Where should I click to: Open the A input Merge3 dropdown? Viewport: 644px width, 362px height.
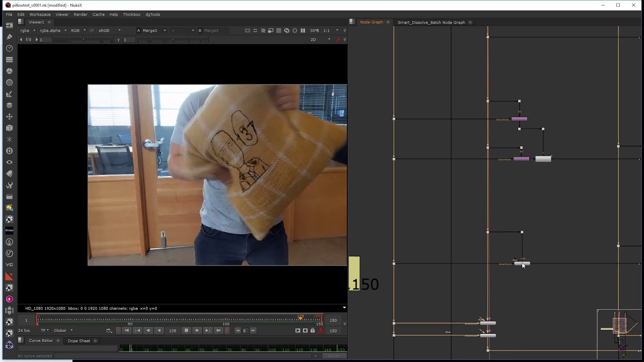click(154, 31)
